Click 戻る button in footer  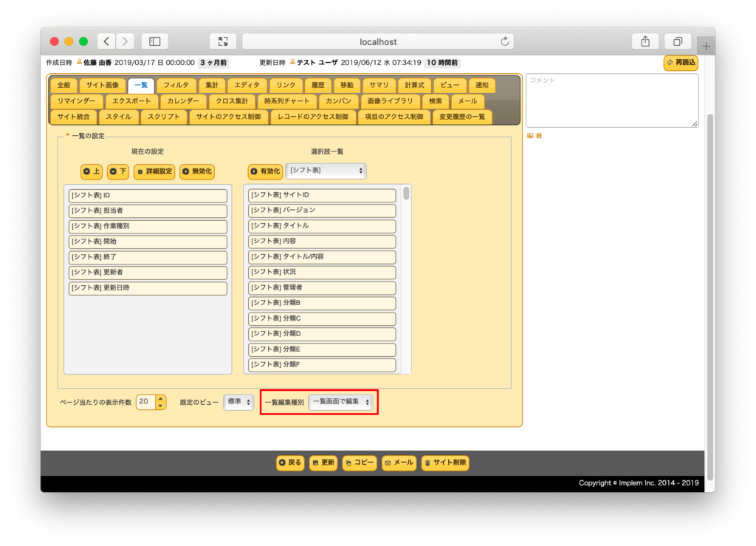(290, 463)
